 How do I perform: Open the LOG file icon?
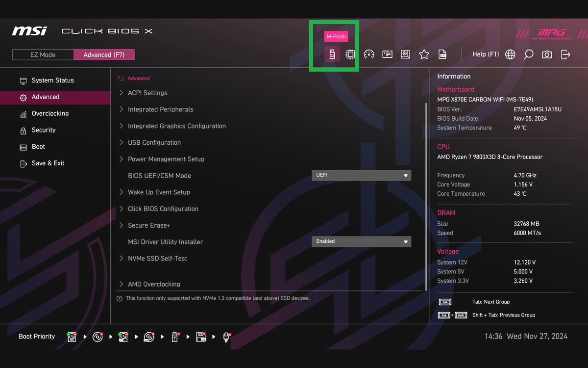[442, 54]
